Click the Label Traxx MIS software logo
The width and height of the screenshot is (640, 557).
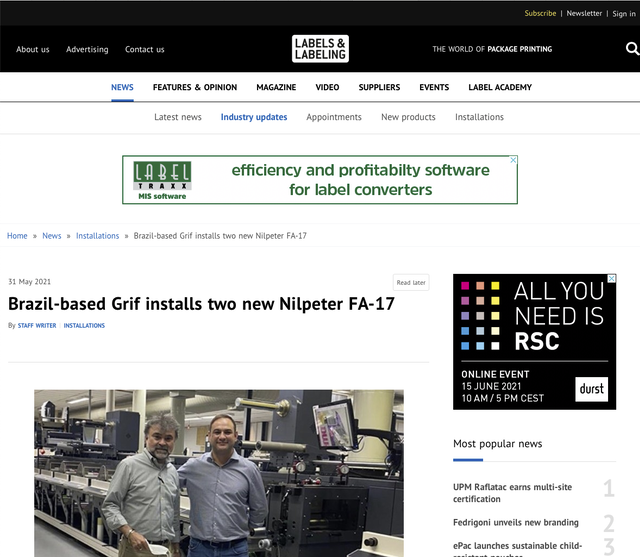162,180
